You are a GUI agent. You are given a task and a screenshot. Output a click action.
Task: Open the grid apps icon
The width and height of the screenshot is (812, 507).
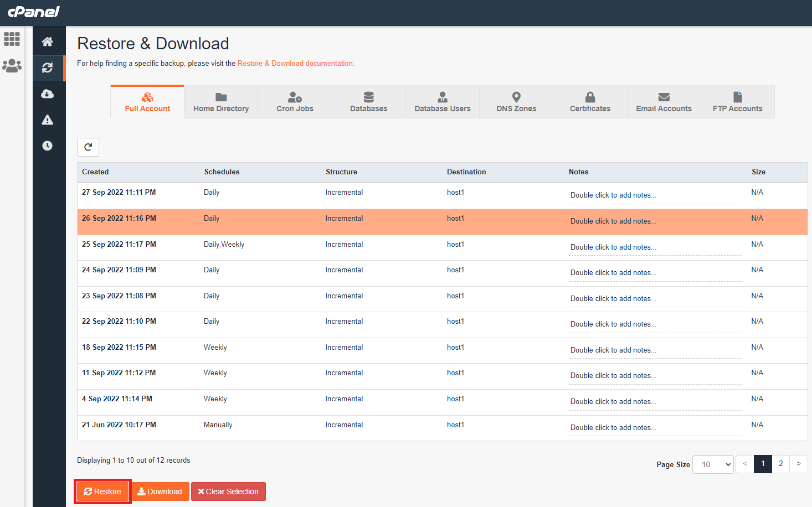12,39
